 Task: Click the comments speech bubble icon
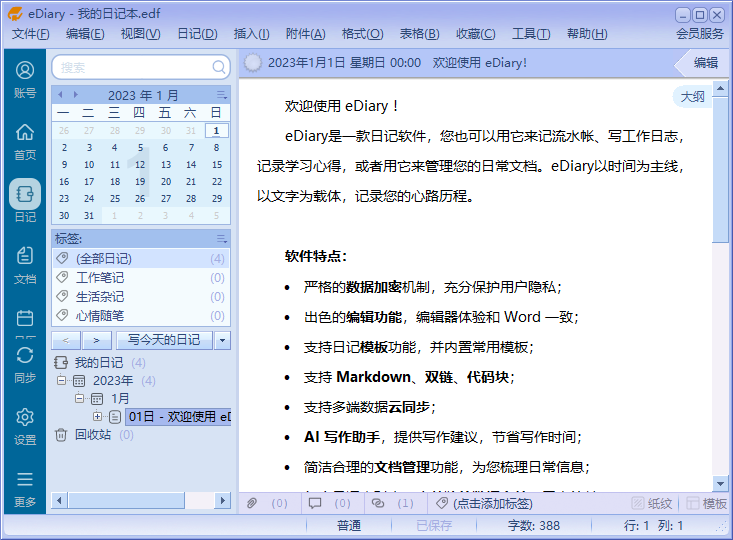315,503
